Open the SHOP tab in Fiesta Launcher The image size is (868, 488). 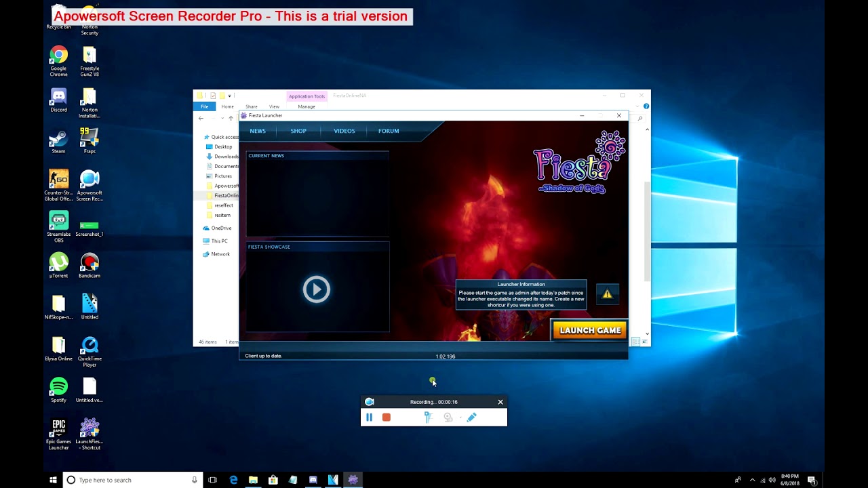coord(298,131)
